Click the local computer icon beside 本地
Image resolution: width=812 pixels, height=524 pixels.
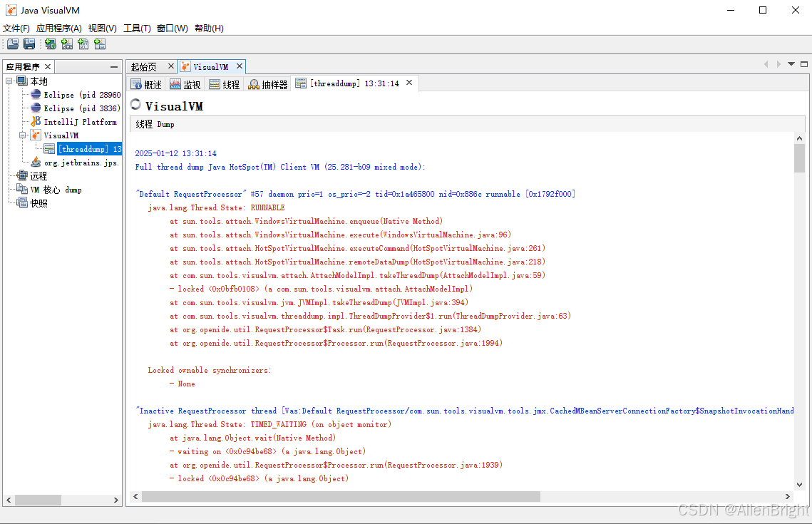[22, 81]
